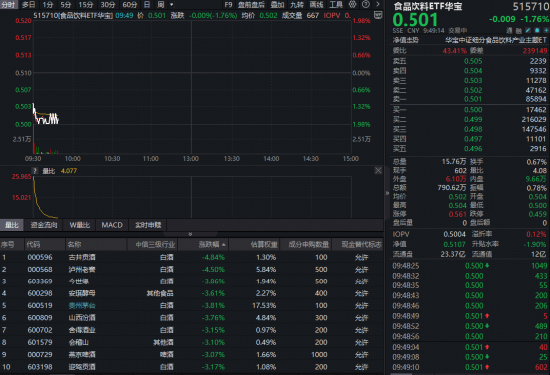Select the MACD indicator tab
The height and width of the screenshot is (375, 550).
coord(112,225)
